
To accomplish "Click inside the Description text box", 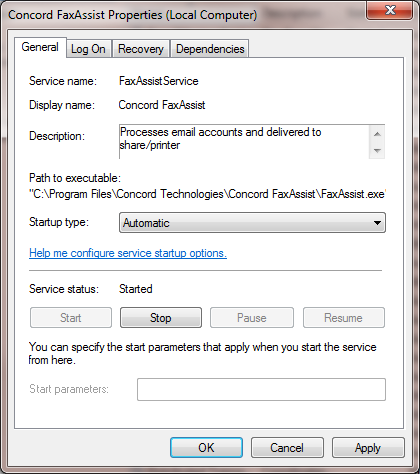I will 244,142.
